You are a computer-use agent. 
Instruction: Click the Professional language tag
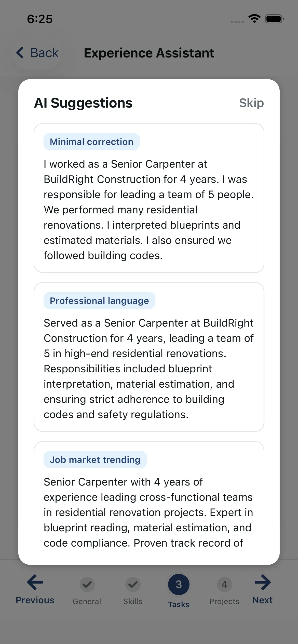click(x=99, y=301)
